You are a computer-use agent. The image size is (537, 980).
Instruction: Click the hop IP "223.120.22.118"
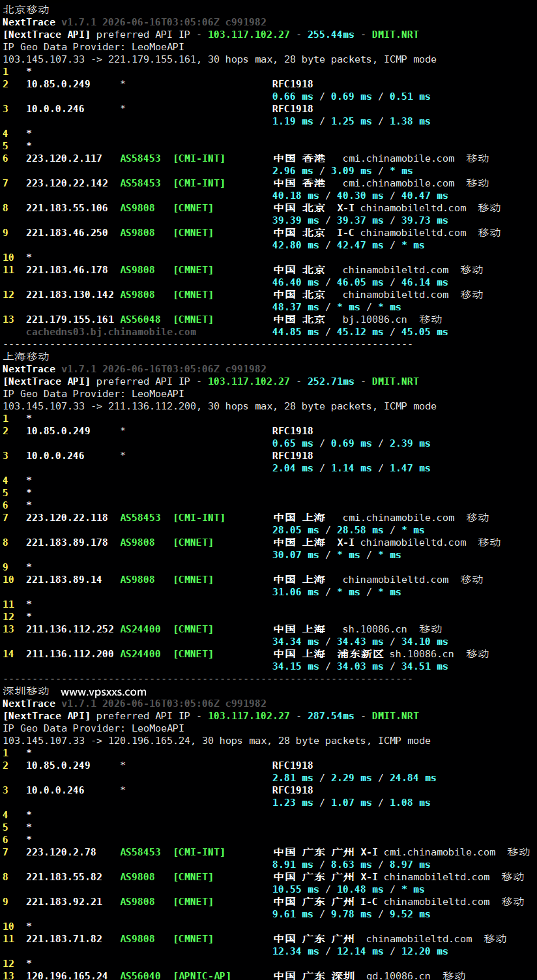[67, 518]
